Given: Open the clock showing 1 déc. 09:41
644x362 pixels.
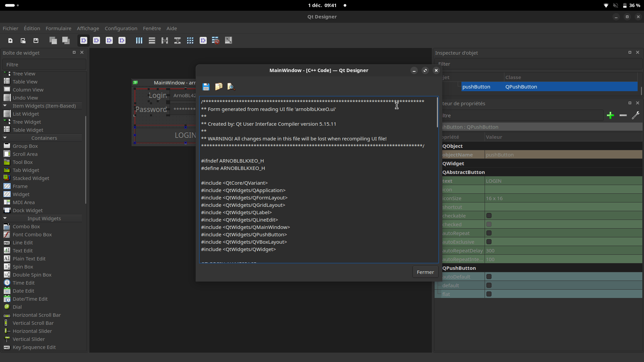Looking at the screenshot, I should coord(322,5).
